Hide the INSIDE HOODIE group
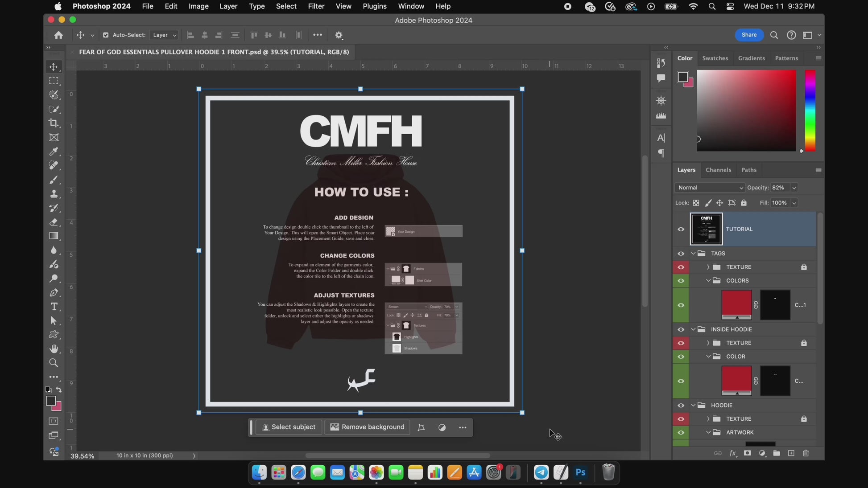 [x=681, y=330]
